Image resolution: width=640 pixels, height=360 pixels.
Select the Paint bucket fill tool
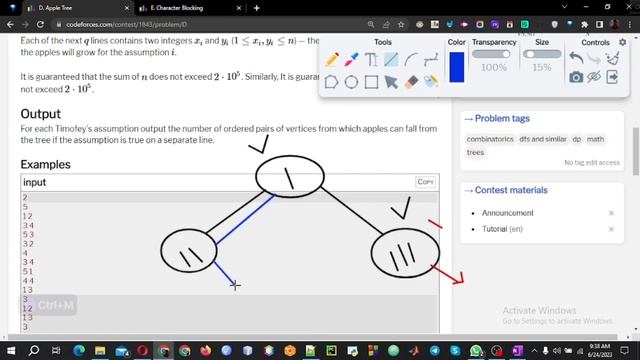click(x=431, y=81)
